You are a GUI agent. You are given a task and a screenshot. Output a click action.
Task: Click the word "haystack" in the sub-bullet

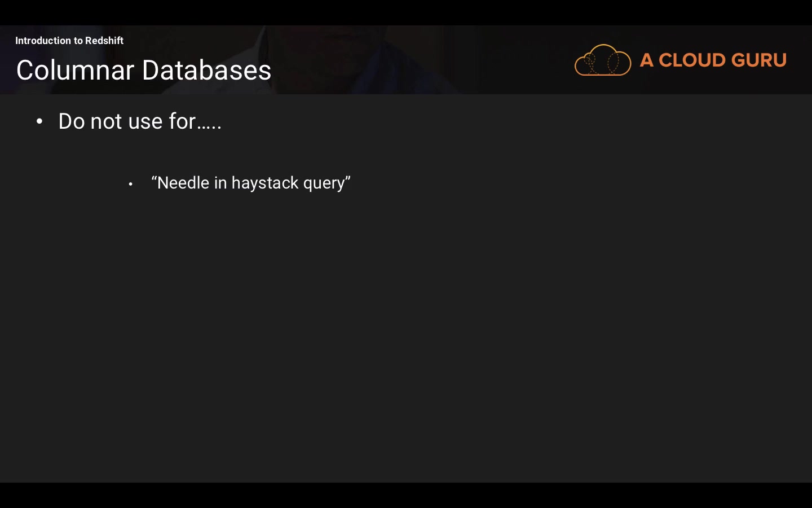[265, 183]
